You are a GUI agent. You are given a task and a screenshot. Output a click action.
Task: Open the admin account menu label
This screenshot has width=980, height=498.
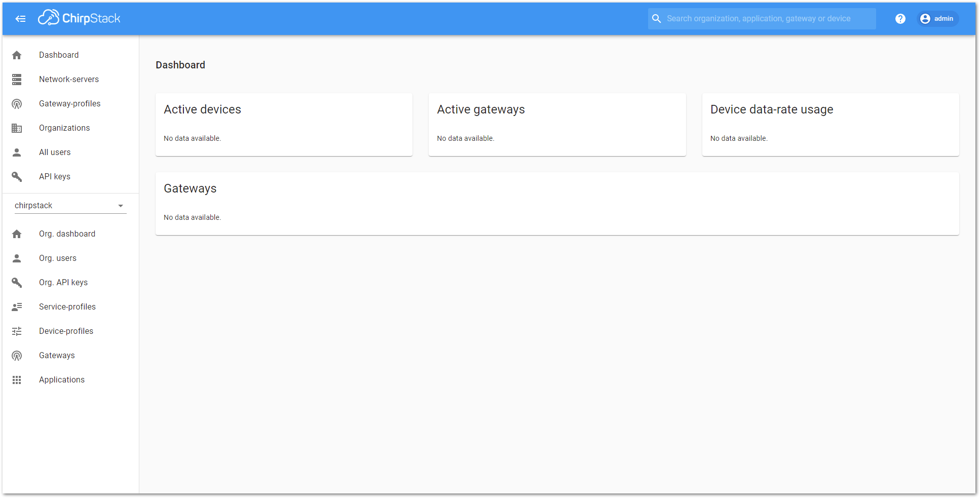(944, 19)
